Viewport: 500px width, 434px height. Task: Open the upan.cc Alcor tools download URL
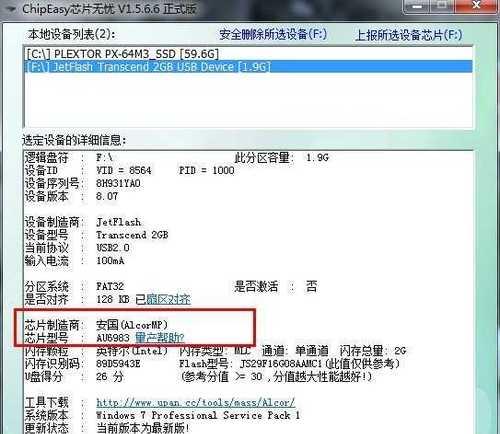coord(195,402)
